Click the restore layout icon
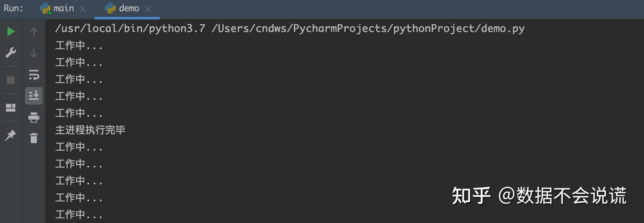 click(11, 108)
